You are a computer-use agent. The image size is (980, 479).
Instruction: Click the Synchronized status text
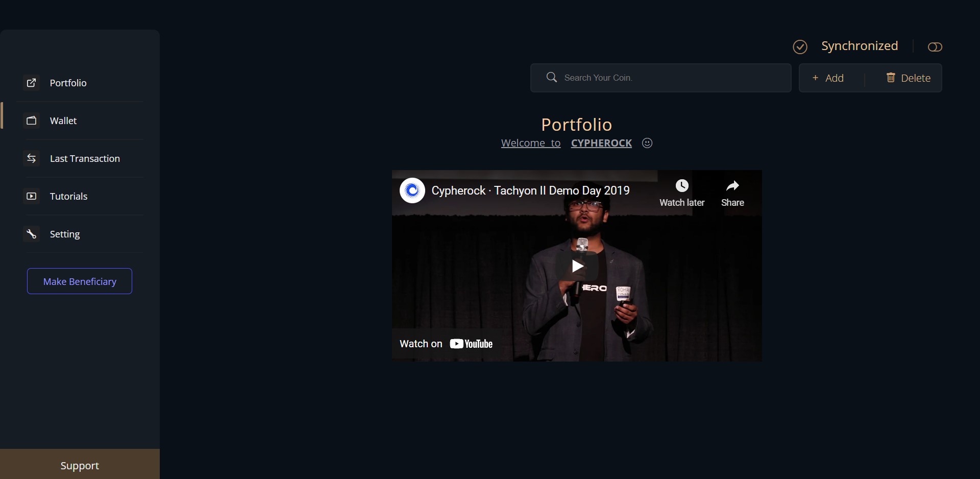(x=860, y=46)
